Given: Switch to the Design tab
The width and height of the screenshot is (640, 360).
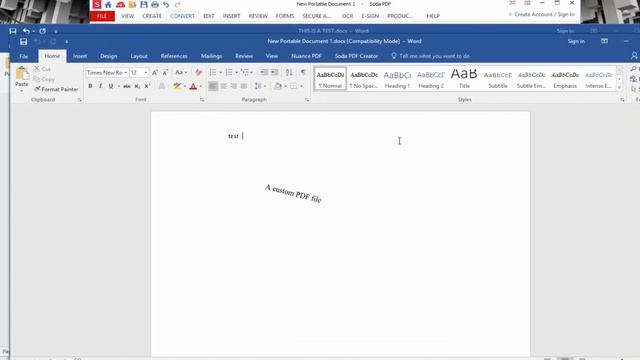Looking at the screenshot, I should click(x=109, y=56).
